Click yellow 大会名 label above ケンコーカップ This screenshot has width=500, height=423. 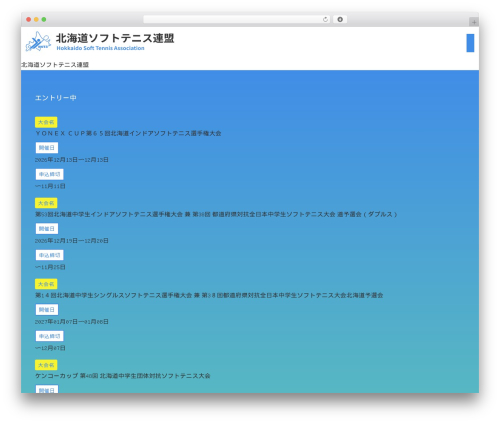click(46, 365)
